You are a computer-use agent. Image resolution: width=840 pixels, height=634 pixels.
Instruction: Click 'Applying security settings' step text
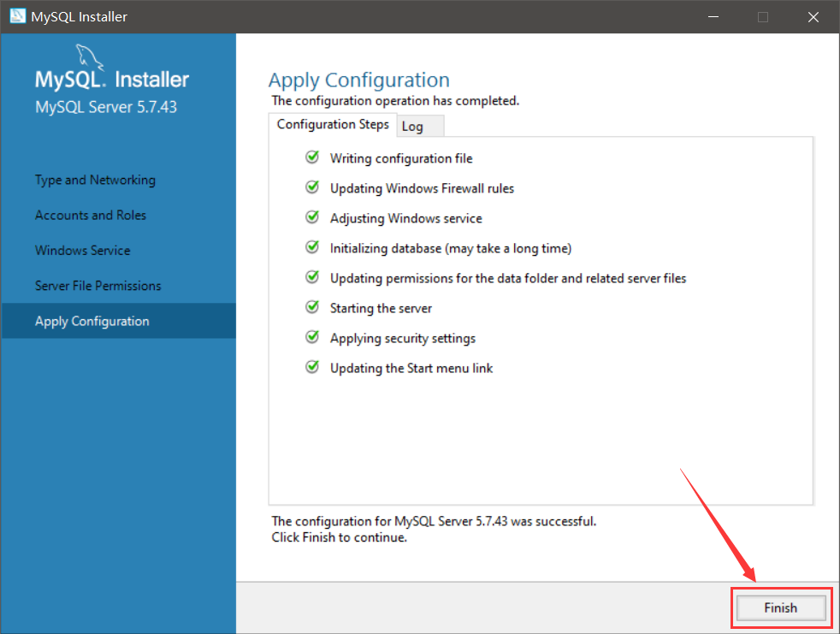tap(403, 339)
